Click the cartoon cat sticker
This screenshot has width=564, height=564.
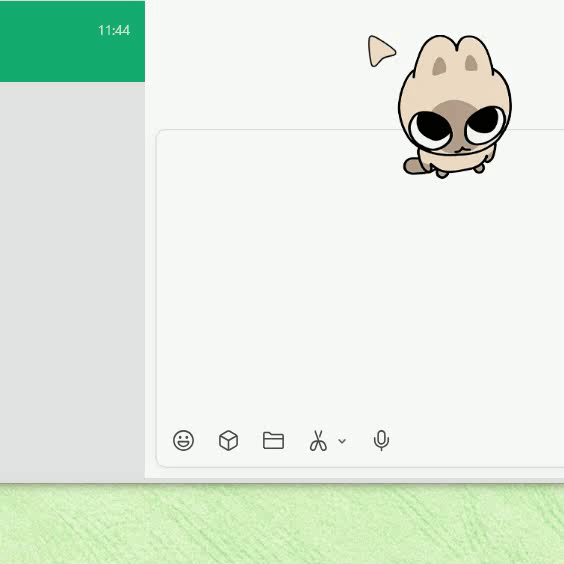[x=455, y=106]
